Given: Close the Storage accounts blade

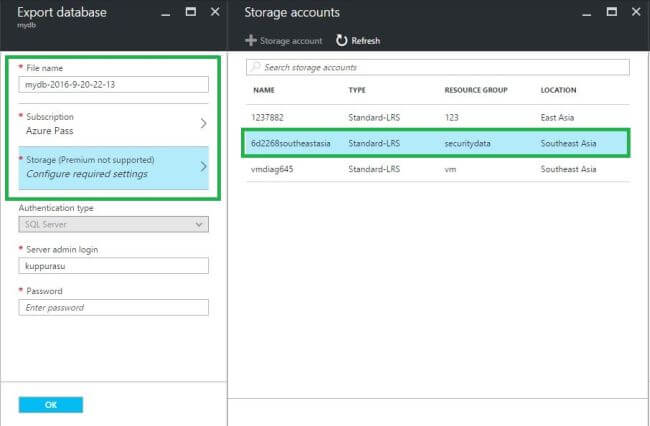Looking at the screenshot, I should pyautogui.click(x=633, y=13).
